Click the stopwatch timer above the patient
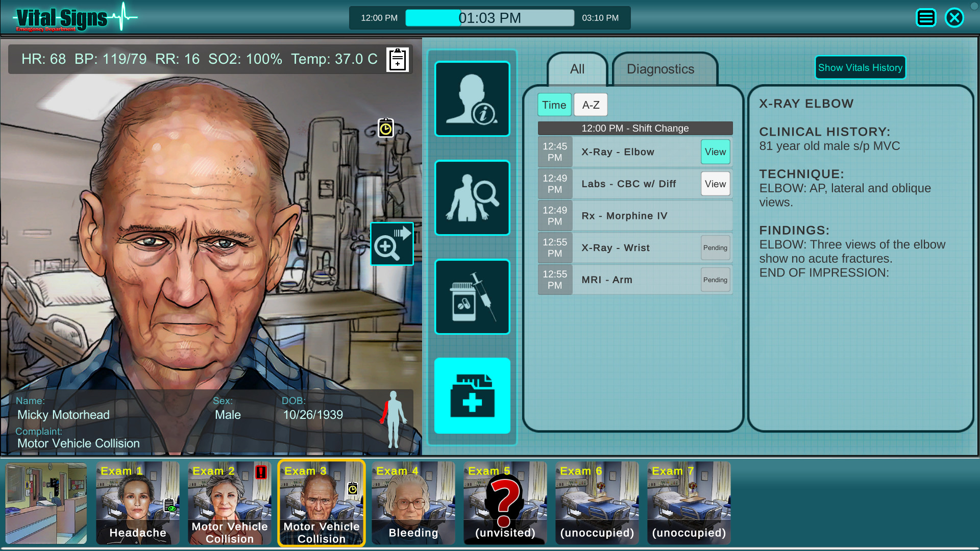 coord(386,128)
